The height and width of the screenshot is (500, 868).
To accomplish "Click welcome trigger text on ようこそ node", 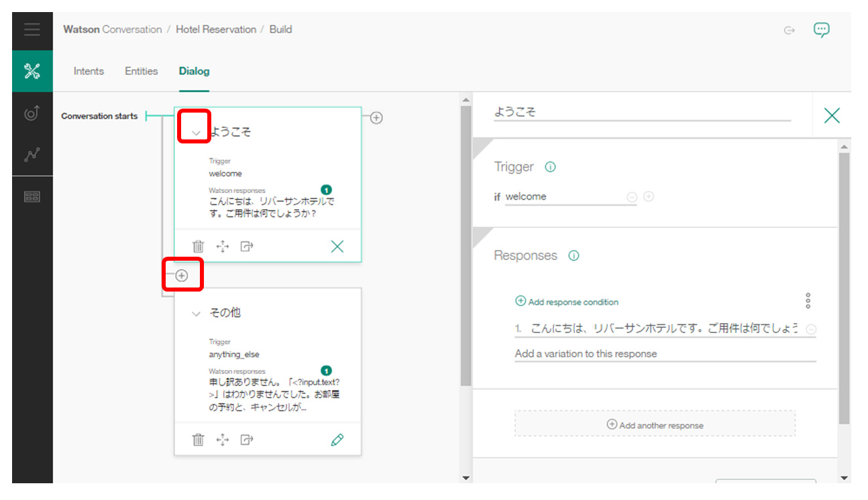I will click(225, 174).
